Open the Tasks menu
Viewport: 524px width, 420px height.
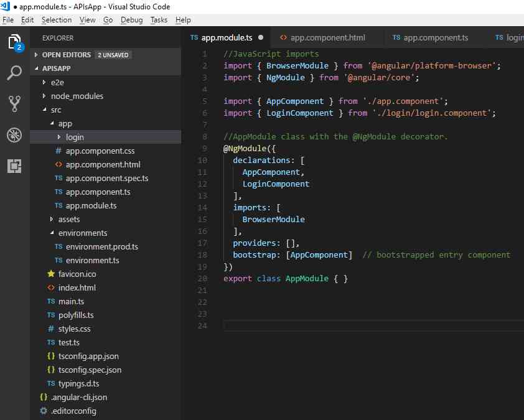coord(159,19)
